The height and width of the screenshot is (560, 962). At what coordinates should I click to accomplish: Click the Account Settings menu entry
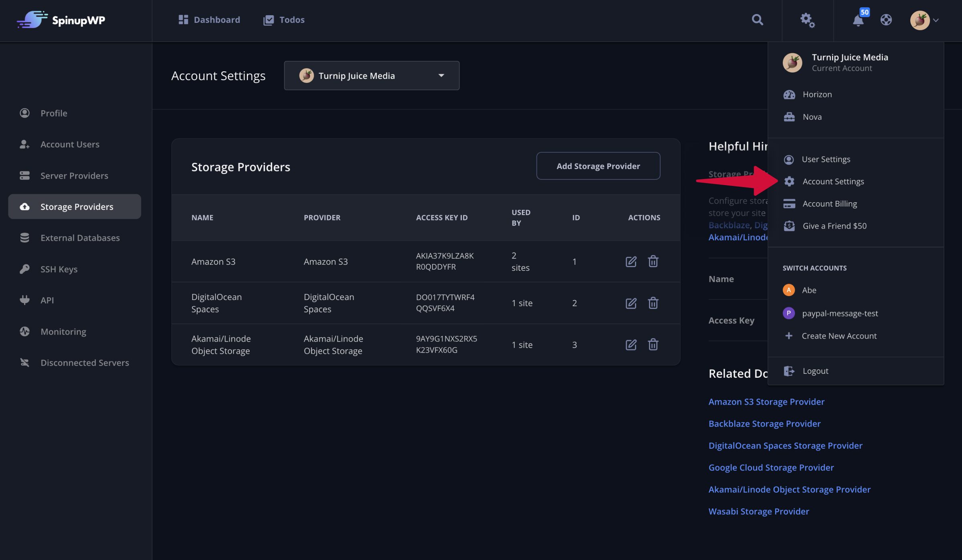click(x=833, y=181)
